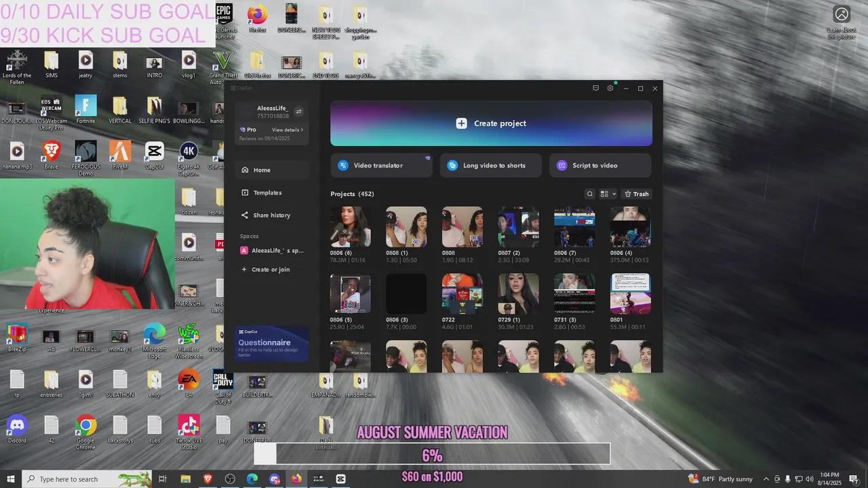Select the SUBATHON text file

(120, 384)
